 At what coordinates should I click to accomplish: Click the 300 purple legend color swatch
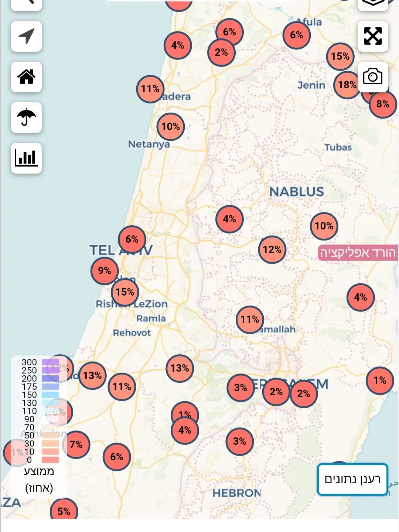click(x=50, y=362)
